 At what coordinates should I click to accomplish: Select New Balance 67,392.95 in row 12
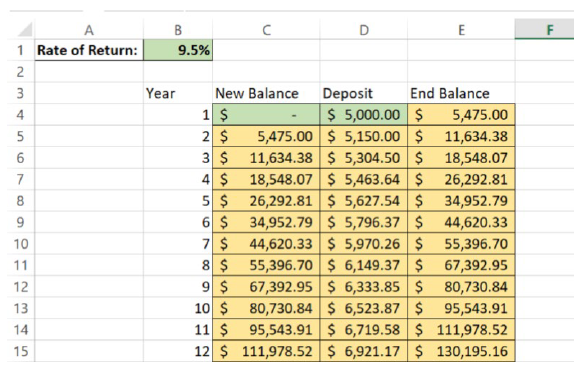[x=266, y=286]
